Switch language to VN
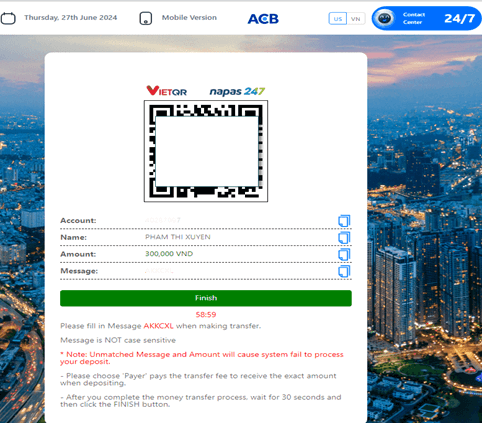The image size is (482, 423). pyautogui.click(x=356, y=19)
